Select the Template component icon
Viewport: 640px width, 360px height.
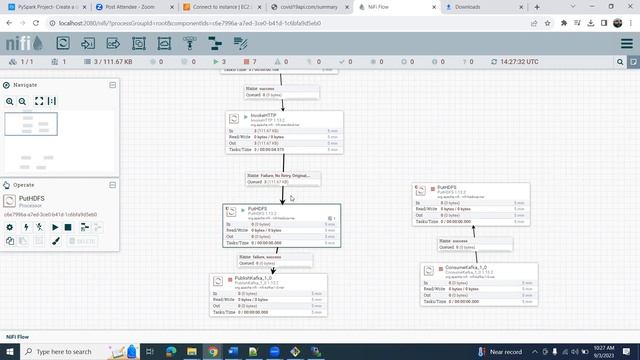click(x=215, y=43)
